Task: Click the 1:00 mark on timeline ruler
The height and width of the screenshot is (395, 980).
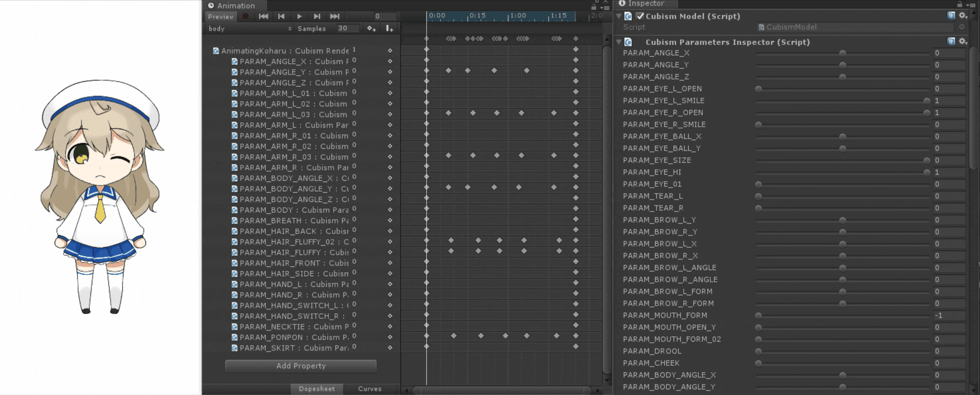Action: click(518, 15)
